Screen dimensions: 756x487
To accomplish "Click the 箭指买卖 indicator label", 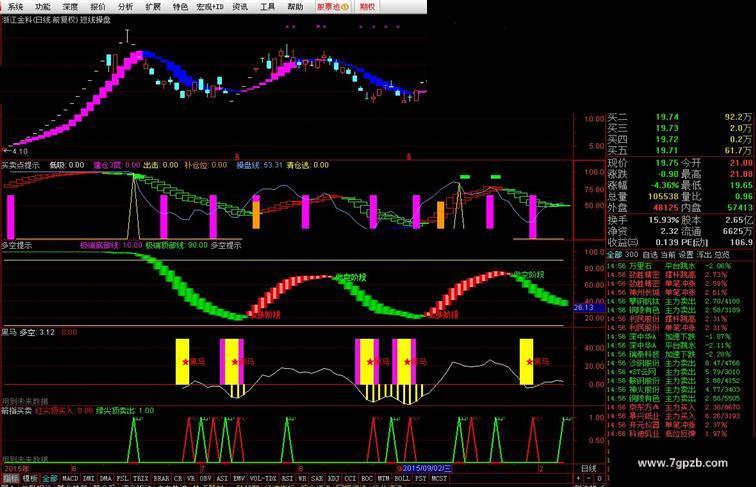I will point(16,411).
